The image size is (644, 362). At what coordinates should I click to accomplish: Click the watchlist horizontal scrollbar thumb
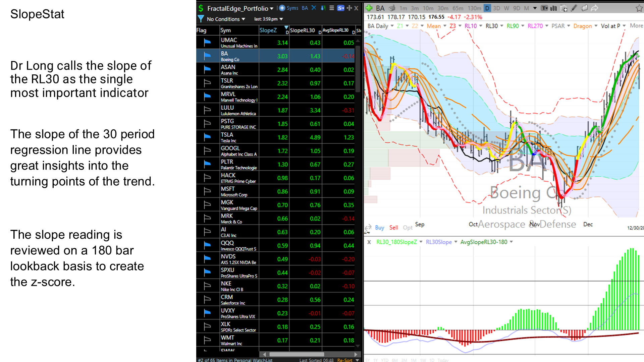297,354
